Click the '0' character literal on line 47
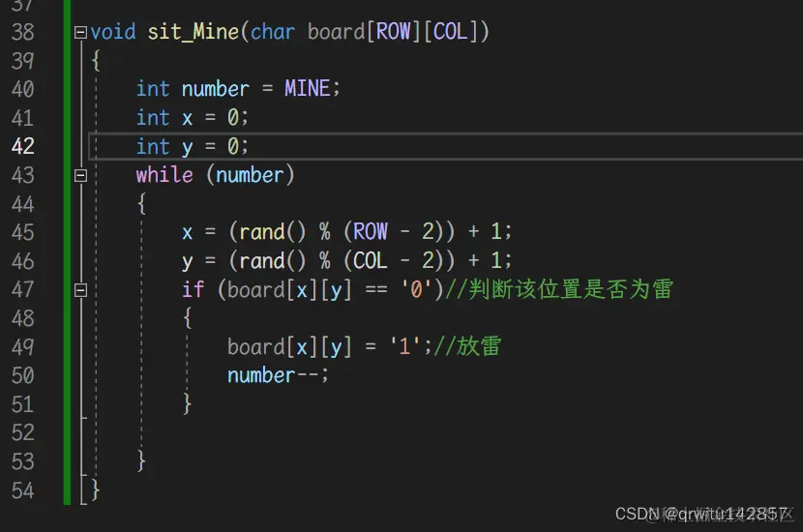This screenshot has width=803, height=532. (x=416, y=290)
